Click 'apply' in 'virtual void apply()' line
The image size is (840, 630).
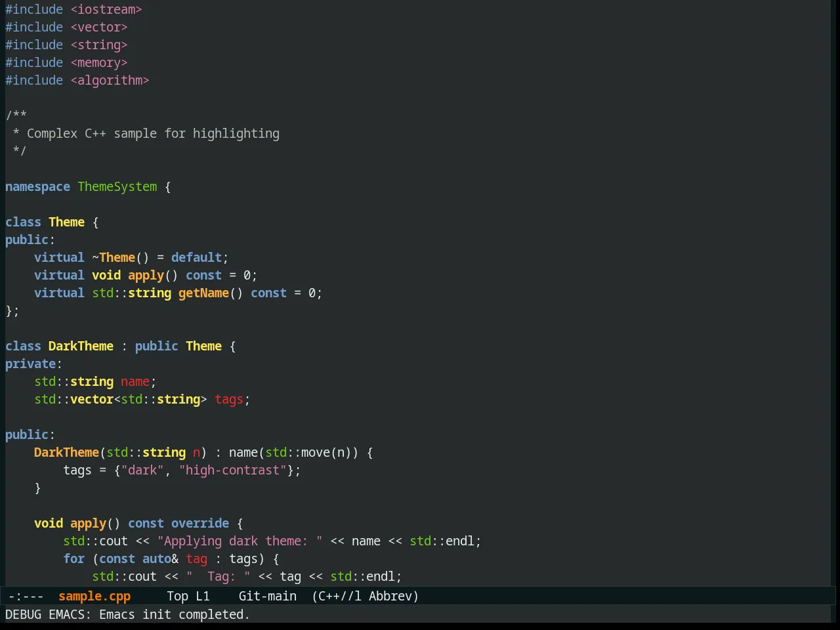coord(146,275)
